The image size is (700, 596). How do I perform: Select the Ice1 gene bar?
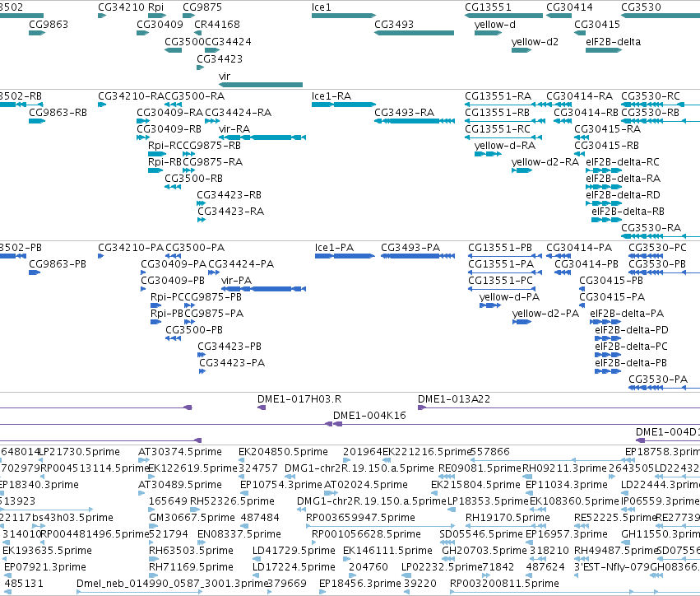tap(344, 16)
